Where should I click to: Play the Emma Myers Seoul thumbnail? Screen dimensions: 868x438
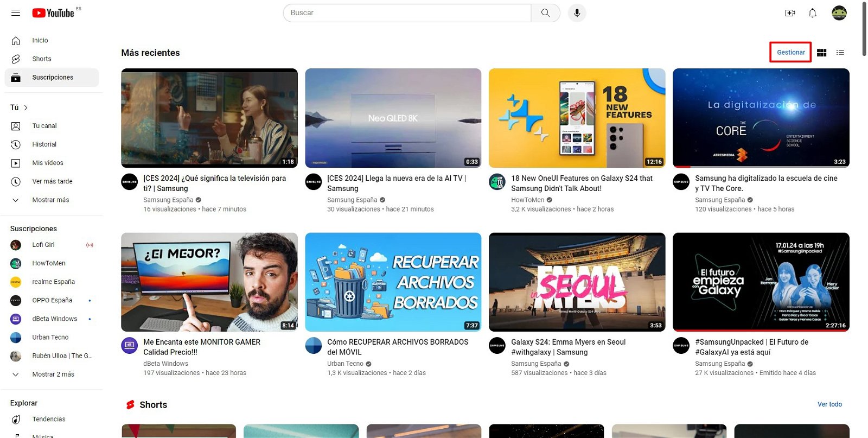click(577, 282)
